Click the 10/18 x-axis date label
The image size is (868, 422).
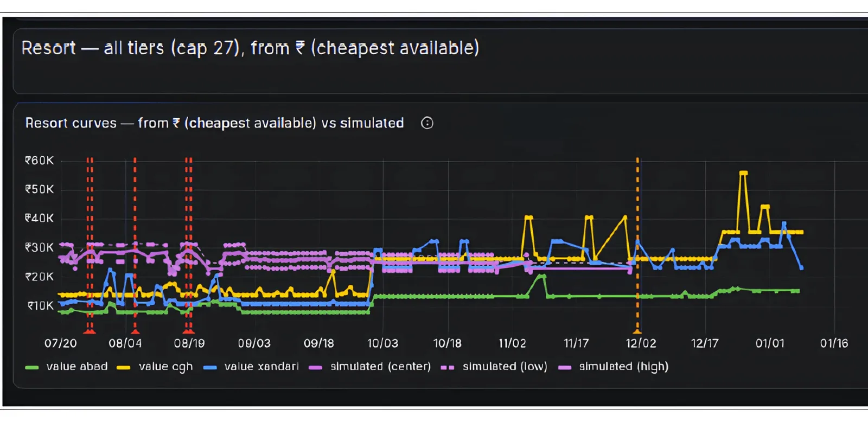[x=448, y=343]
